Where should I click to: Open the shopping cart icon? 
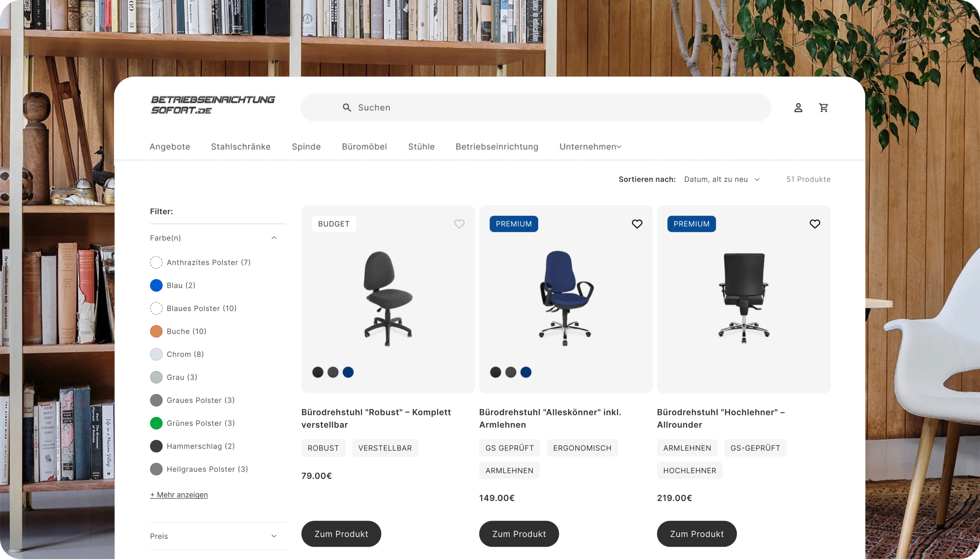tap(823, 108)
